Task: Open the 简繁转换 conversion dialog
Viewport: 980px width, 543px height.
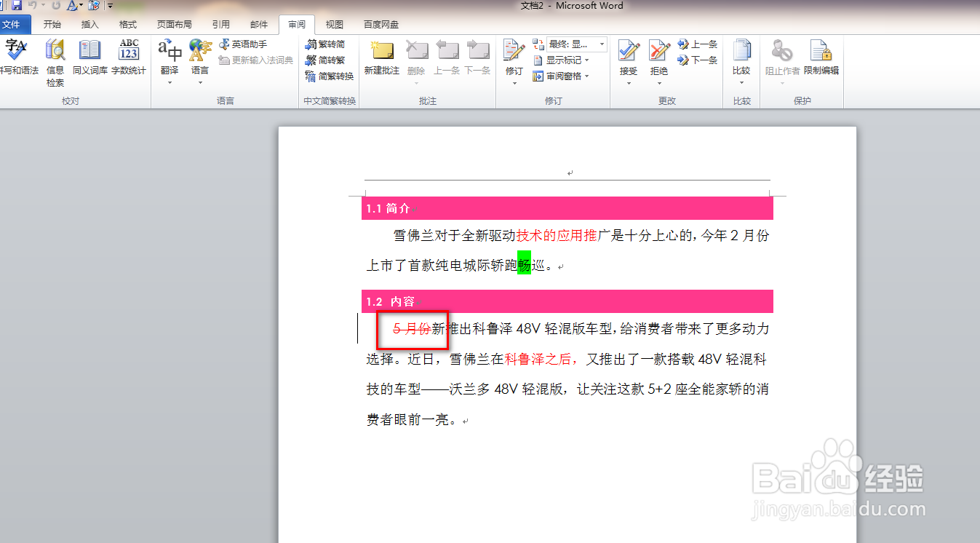Action: (330, 76)
